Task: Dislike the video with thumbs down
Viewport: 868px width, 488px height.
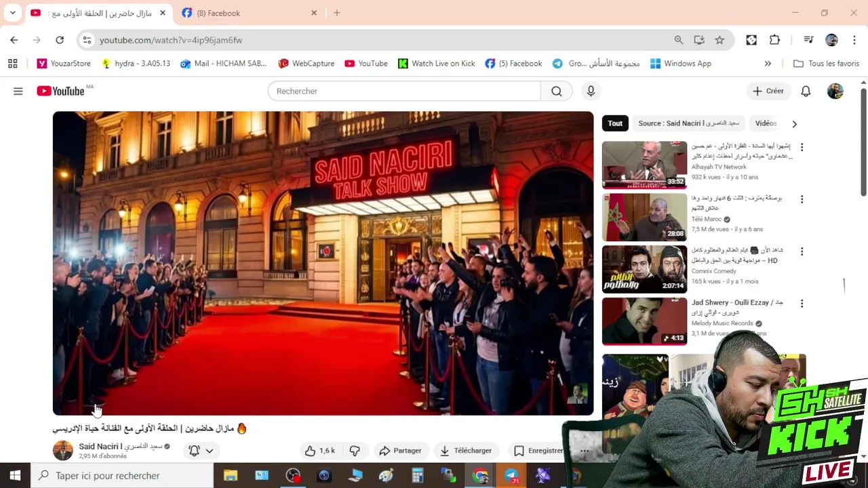Action: (x=355, y=451)
